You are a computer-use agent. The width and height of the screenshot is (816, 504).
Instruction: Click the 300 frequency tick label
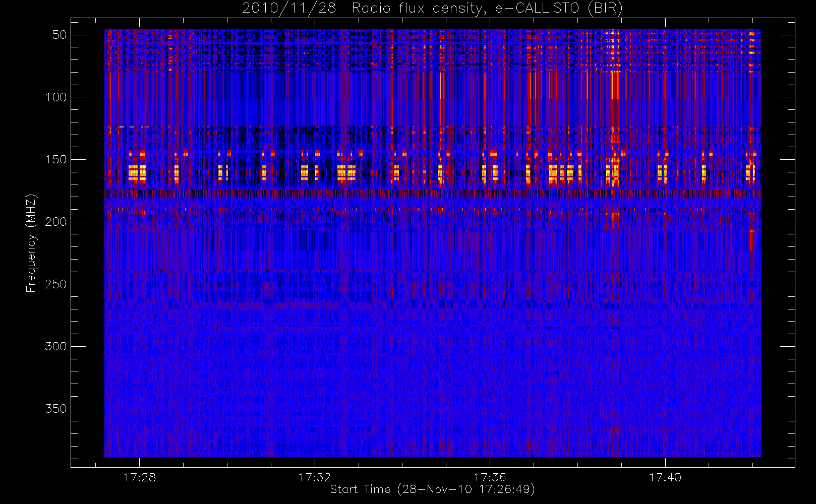(x=56, y=347)
